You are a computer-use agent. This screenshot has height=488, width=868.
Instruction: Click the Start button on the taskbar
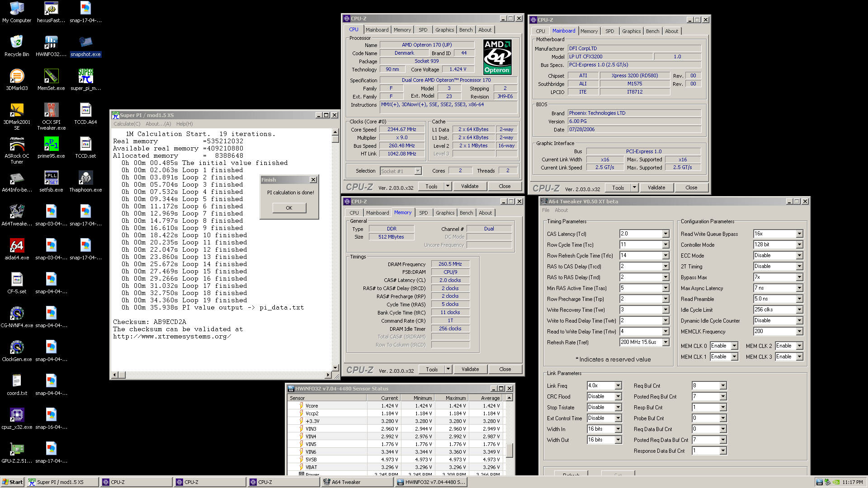[12, 482]
